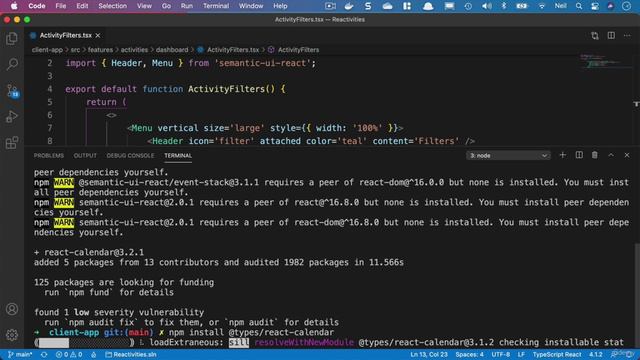
Task: Open editor More Actions ellipsis
Action: 627,36
